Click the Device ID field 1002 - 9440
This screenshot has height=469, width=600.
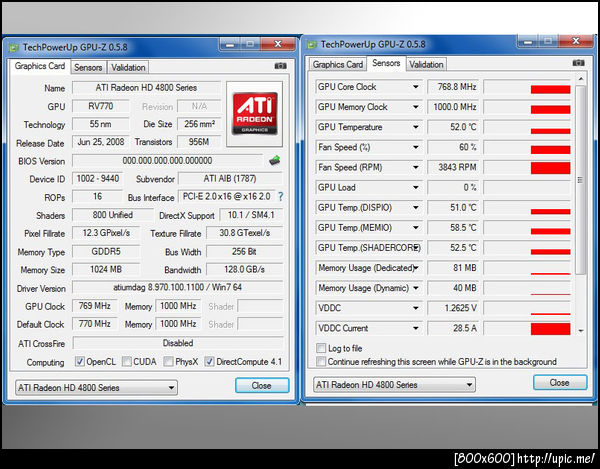coord(98,179)
